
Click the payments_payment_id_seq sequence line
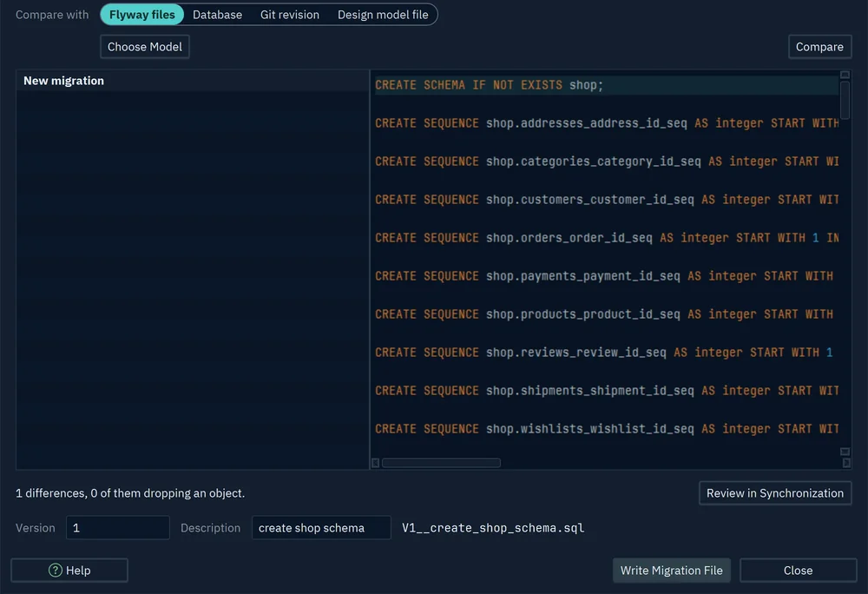607,275
